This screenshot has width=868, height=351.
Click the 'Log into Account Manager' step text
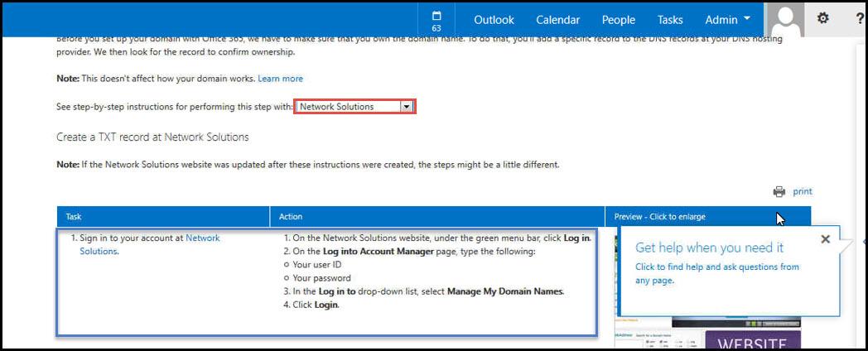pyautogui.click(x=378, y=252)
